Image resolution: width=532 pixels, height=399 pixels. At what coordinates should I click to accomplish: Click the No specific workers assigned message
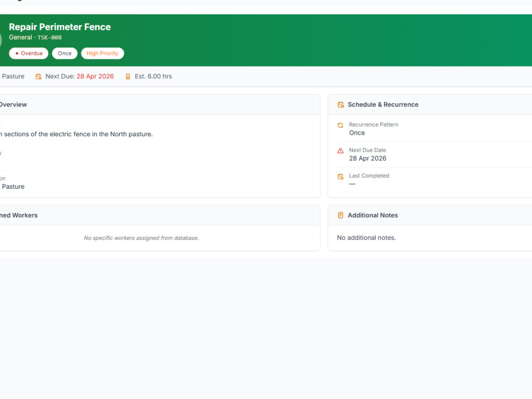pyautogui.click(x=141, y=238)
